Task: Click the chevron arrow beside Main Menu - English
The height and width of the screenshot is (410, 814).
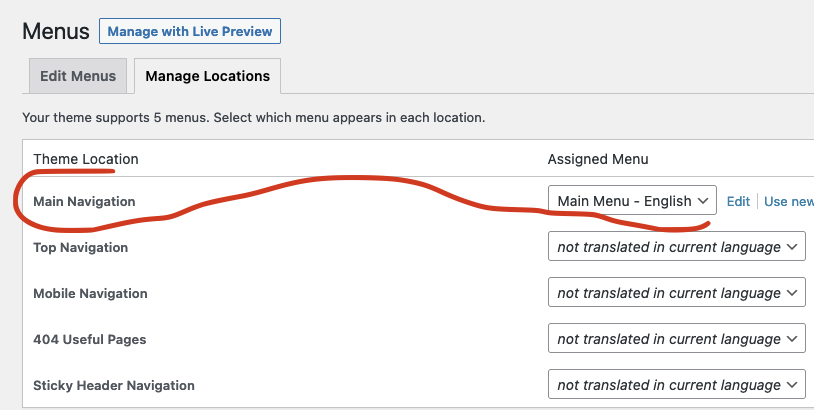Action: [x=703, y=201]
